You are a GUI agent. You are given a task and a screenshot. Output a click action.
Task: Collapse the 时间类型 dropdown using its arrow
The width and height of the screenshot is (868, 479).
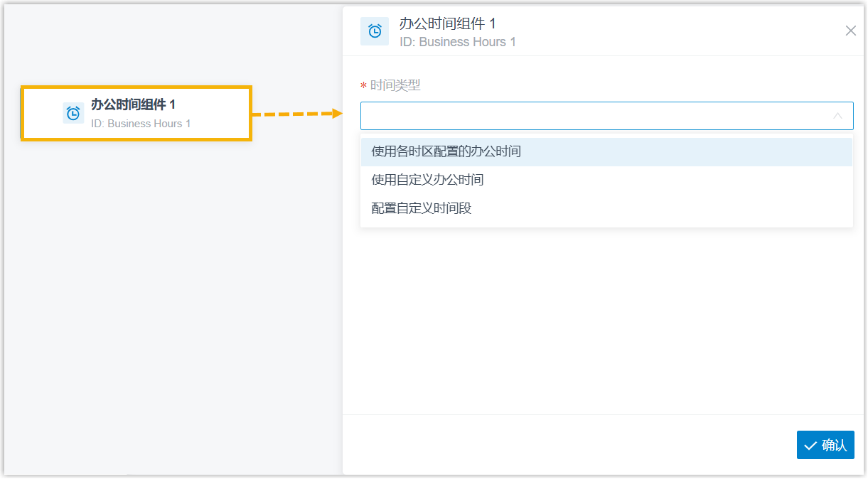pyautogui.click(x=837, y=116)
